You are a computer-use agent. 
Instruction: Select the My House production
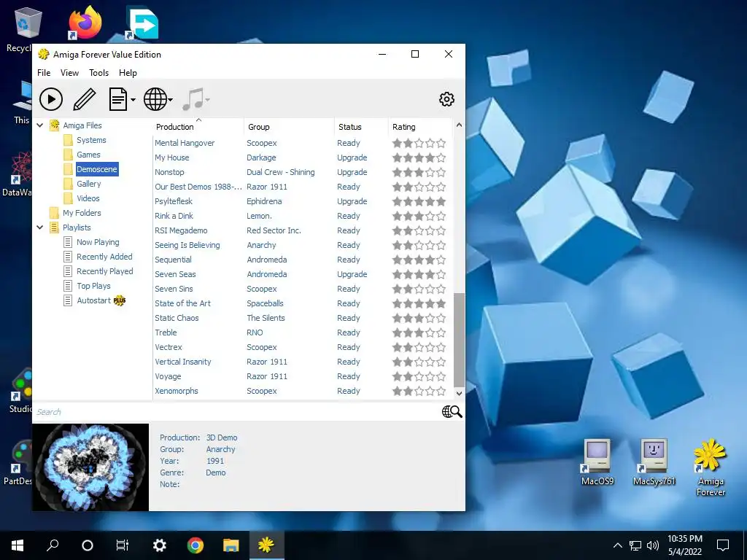tap(172, 157)
